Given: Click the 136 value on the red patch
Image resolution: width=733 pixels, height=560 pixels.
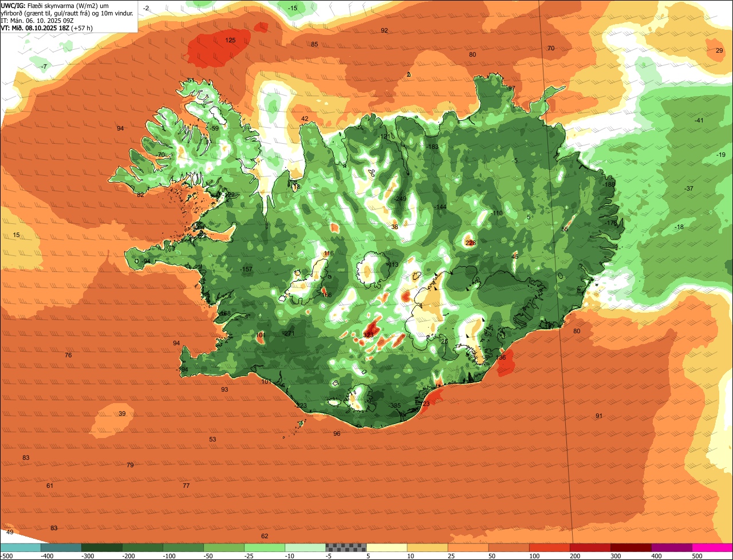Looking at the screenshot, I should tap(501, 357).
